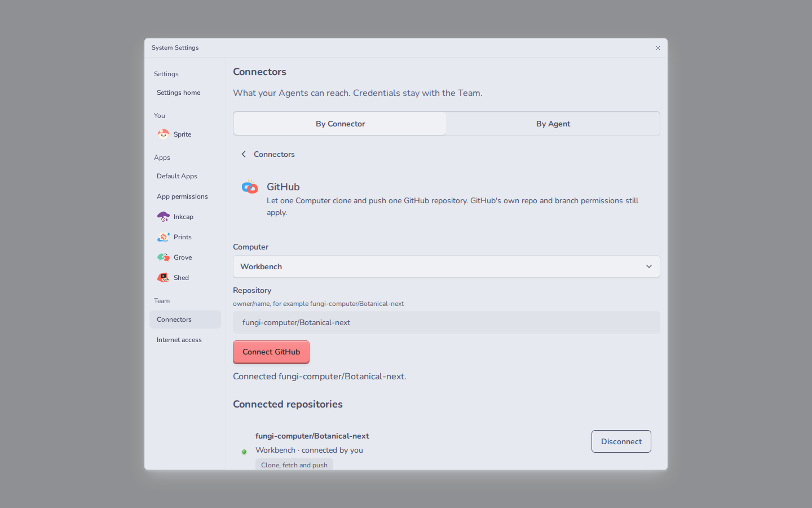Click the Inkcap app icon

point(164,217)
